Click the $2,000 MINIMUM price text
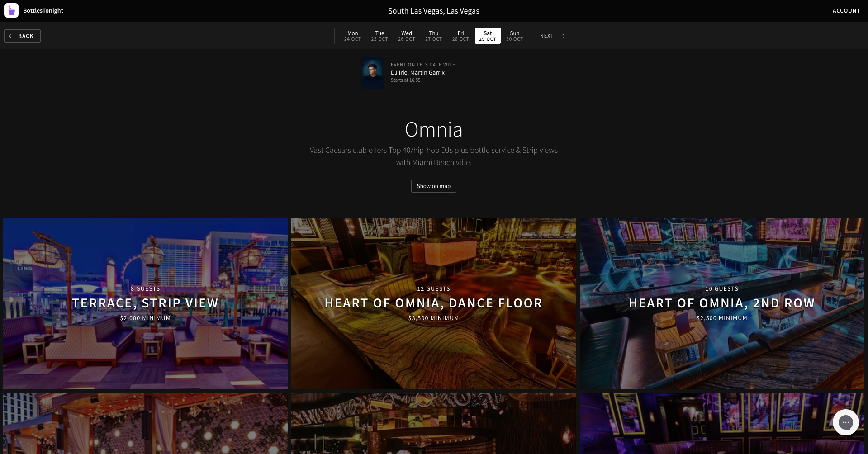The height and width of the screenshot is (454, 868). (x=145, y=318)
